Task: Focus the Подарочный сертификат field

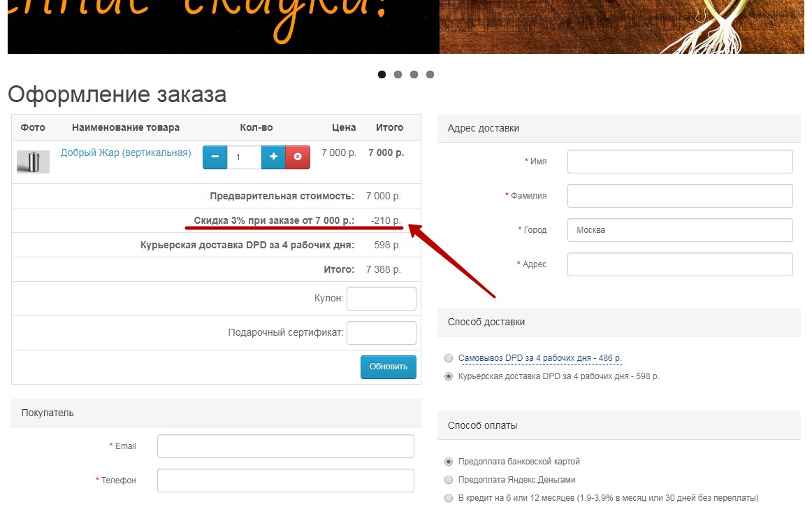Action: pos(381,333)
